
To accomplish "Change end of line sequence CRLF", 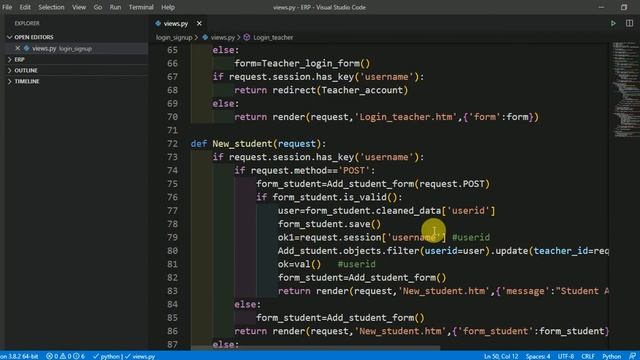I will (588, 356).
